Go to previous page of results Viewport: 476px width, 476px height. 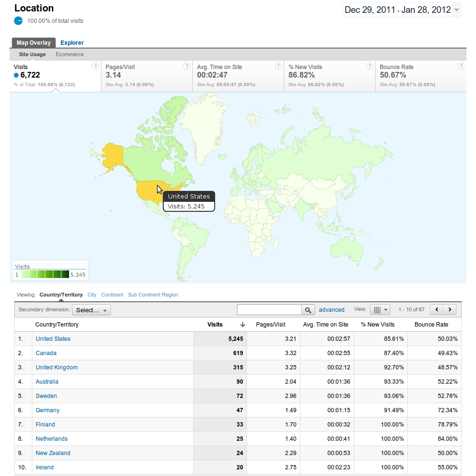coord(437,310)
